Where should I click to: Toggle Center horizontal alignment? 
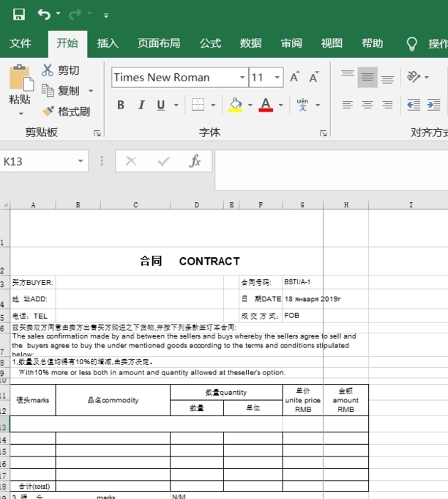tap(367, 105)
